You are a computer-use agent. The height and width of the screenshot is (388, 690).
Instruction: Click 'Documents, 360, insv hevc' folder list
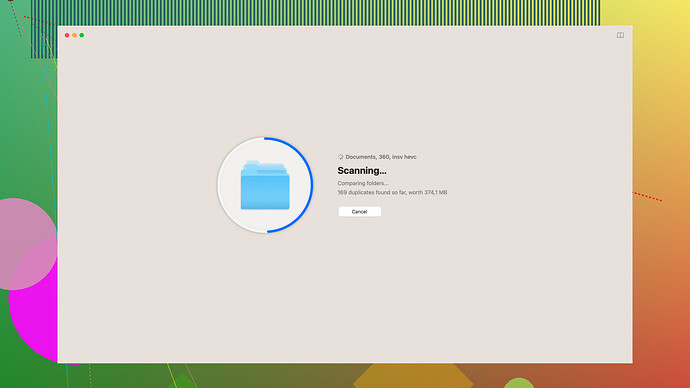coord(381,157)
